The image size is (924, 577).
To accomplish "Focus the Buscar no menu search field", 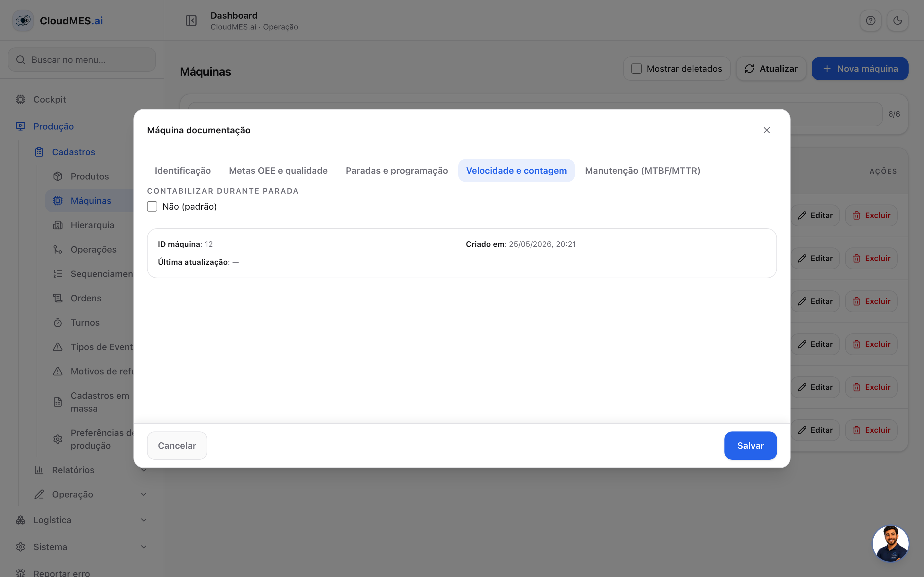I will click(82, 60).
